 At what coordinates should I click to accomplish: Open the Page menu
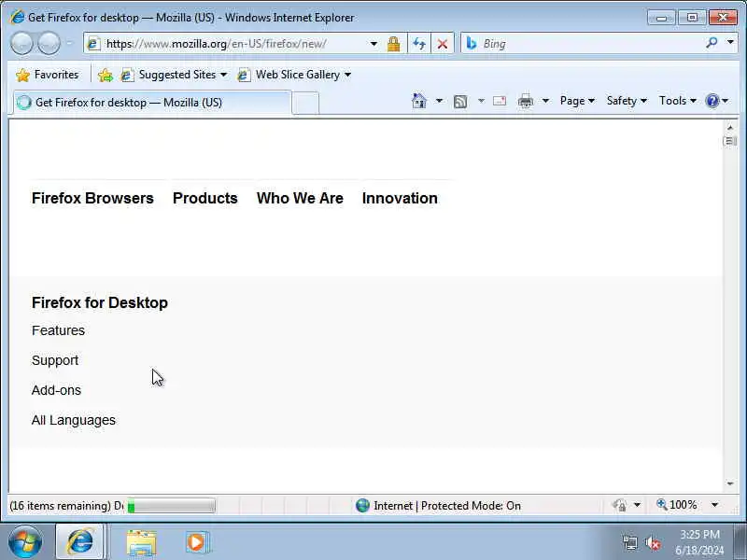click(x=577, y=101)
